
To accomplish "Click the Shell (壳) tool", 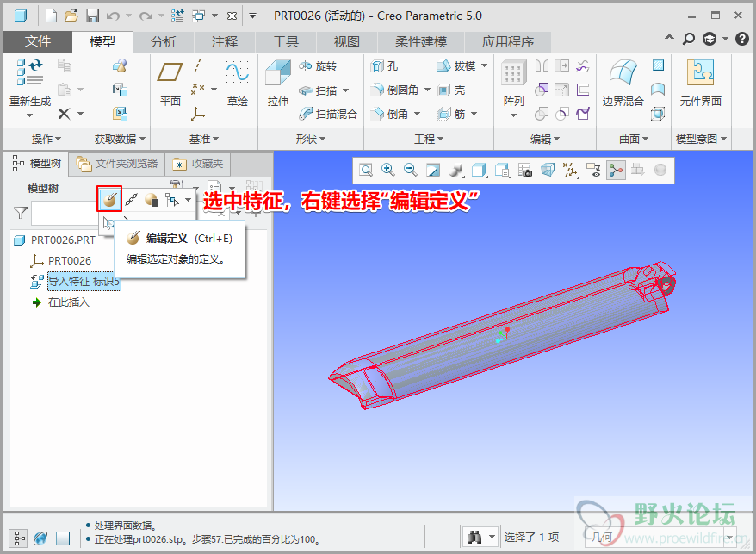I will (x=451, y=90).
